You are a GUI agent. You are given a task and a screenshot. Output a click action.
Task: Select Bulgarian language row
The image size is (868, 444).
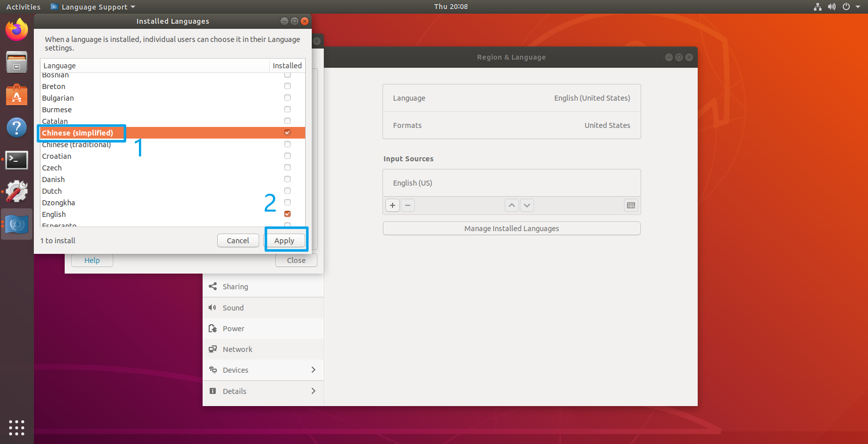173,98
